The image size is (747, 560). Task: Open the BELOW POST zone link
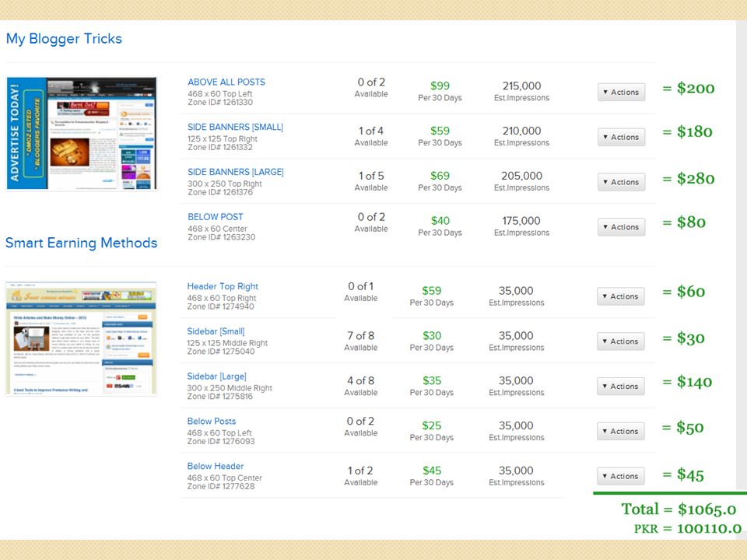click(x=216, y=217)
